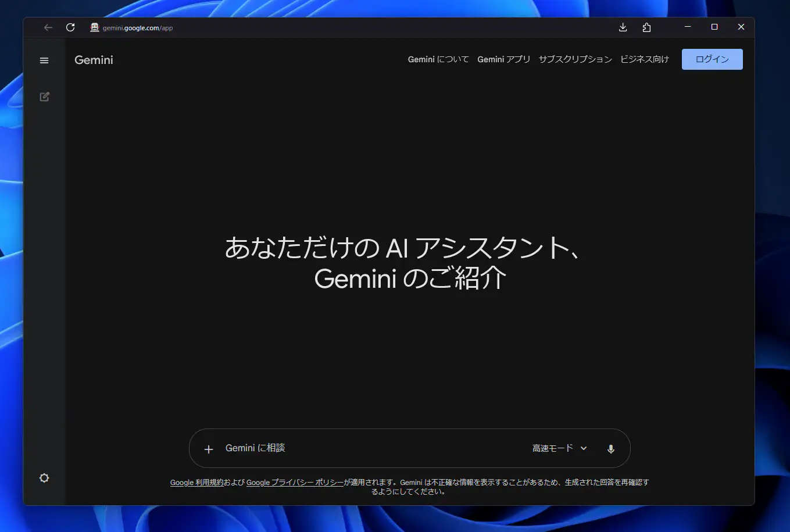Screen dimensions: 790x532
Task: Go back with the browser back arrow
Action: pos(48,27)
